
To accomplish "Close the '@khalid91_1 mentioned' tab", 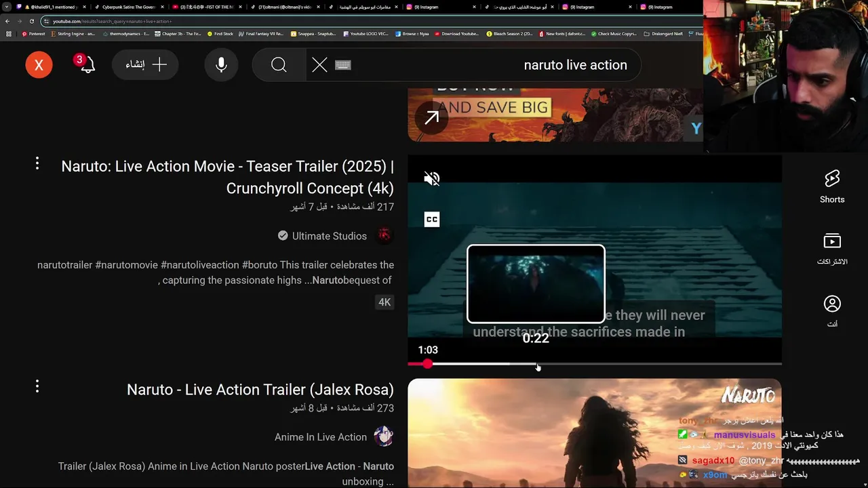I will click(x=84, y=7).
